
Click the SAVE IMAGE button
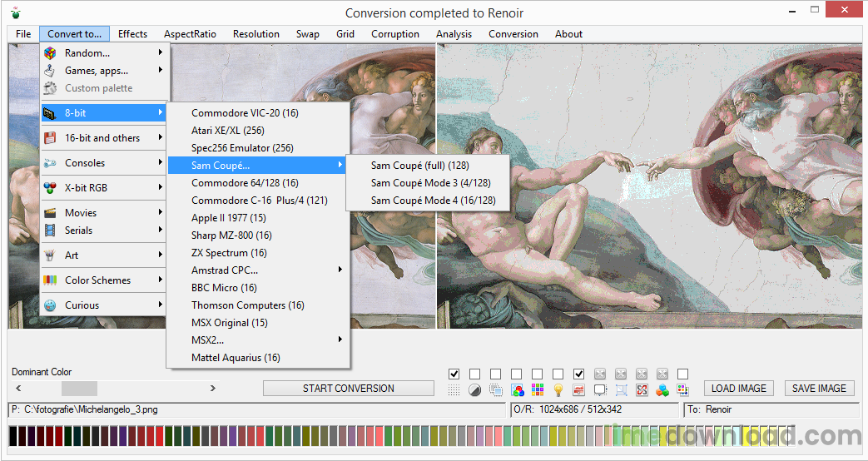click(x=819, y=389)
